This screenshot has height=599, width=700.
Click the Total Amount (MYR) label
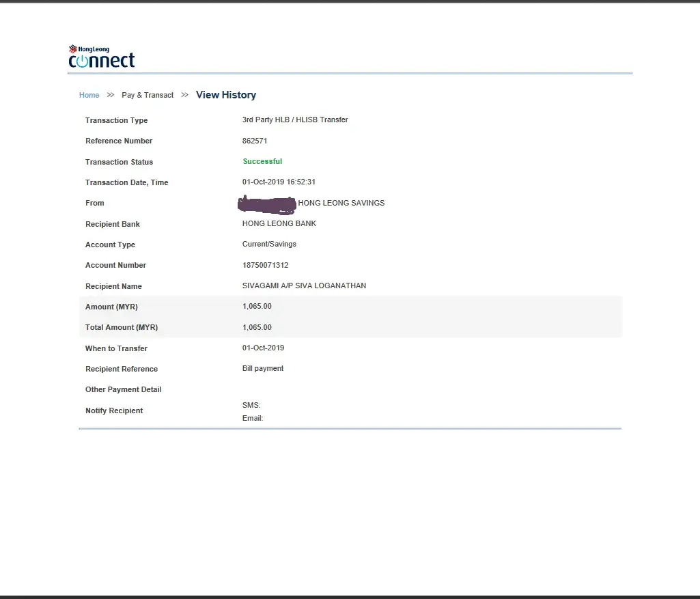121,327
